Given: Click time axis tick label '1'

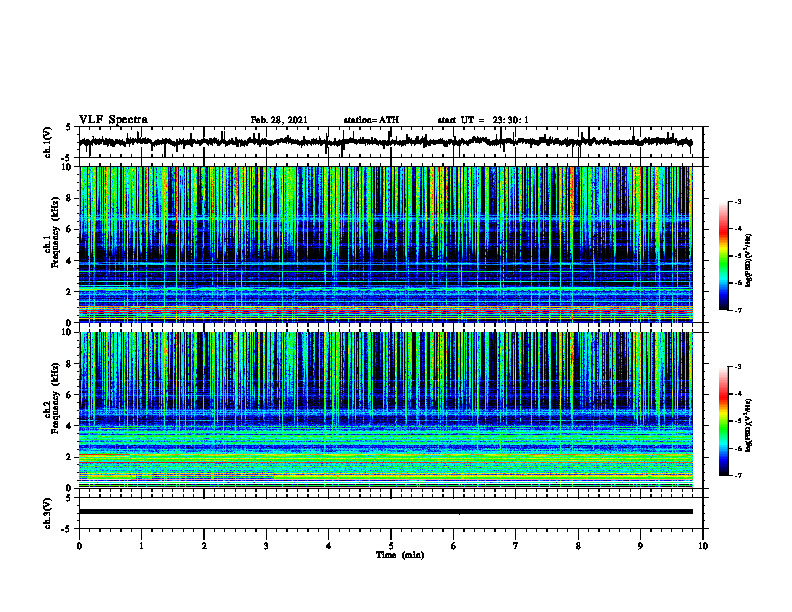Looking at the screenshot, I should 141,546.
